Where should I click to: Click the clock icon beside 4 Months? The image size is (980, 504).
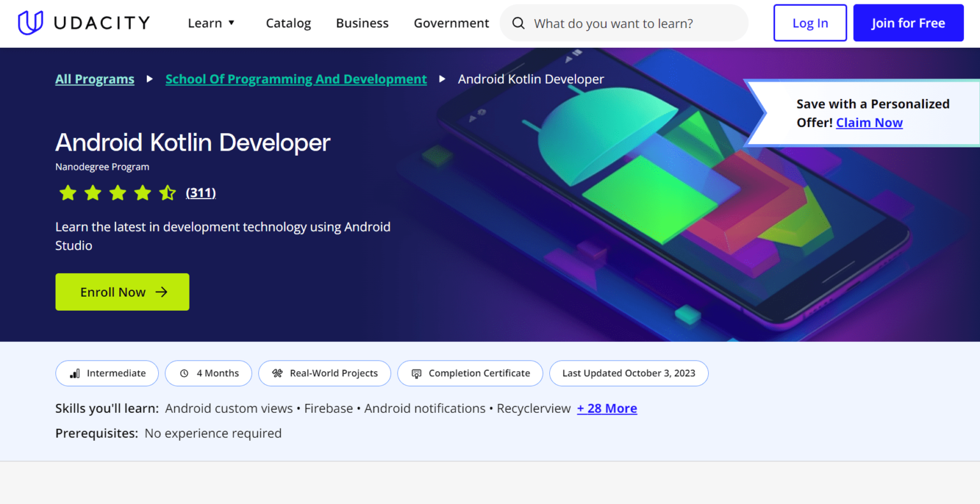[184, 373]
